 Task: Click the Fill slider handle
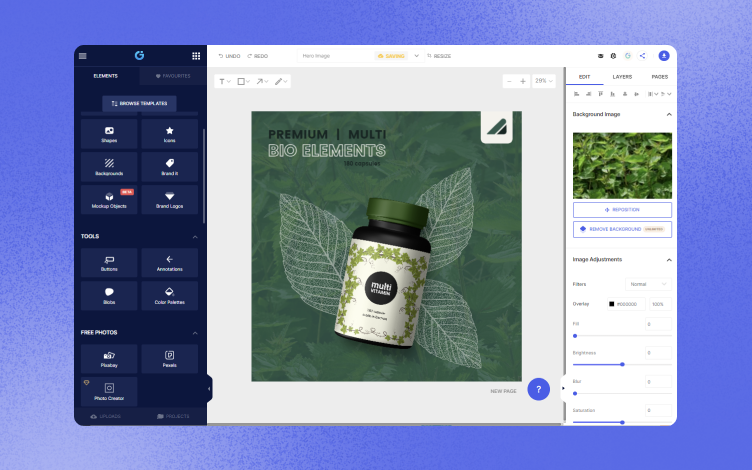(x=575, y=336)
